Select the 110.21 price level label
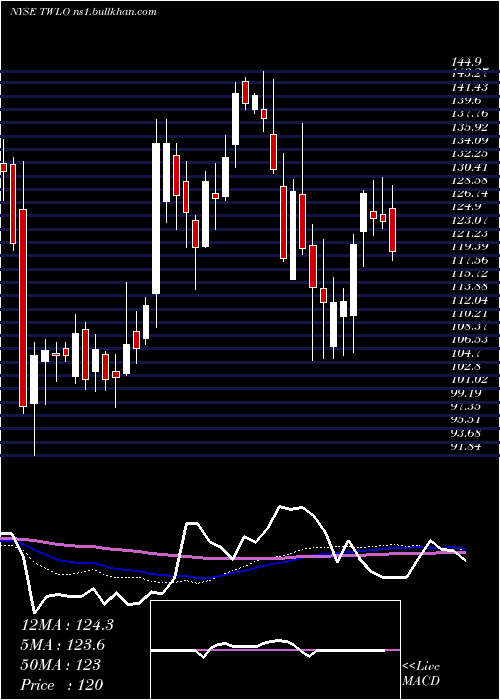 (470, 312)
